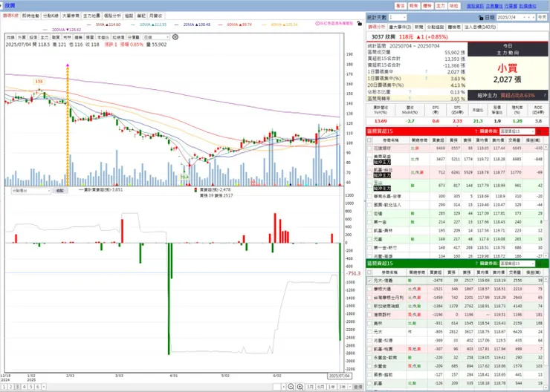Viewport: 550px width, 392px height.
Task: Click the crosshair icon beside the 日線 dropdown
Action: point(175,37)
